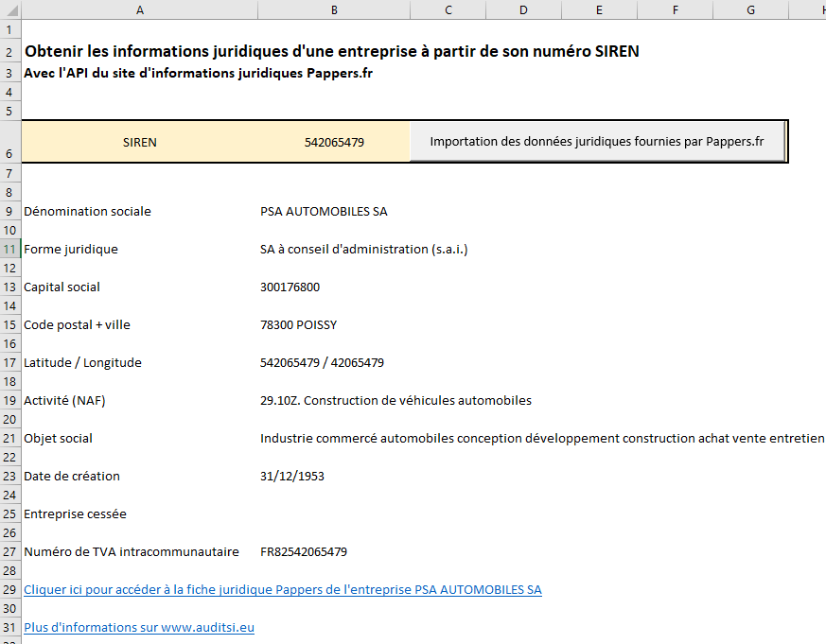
Task: Select the 'Numéro de TVA intracommunautaire' label
Action: [x=132, y=552]
